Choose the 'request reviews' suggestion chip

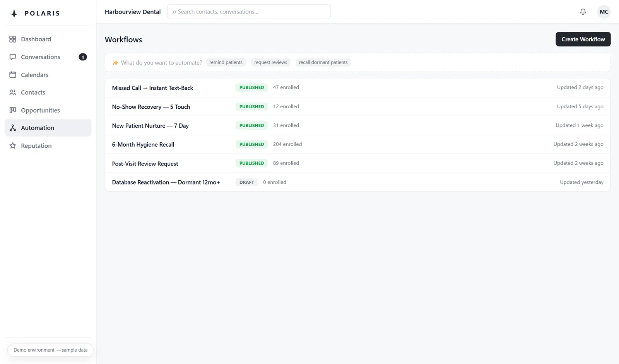tap(270, 62)
